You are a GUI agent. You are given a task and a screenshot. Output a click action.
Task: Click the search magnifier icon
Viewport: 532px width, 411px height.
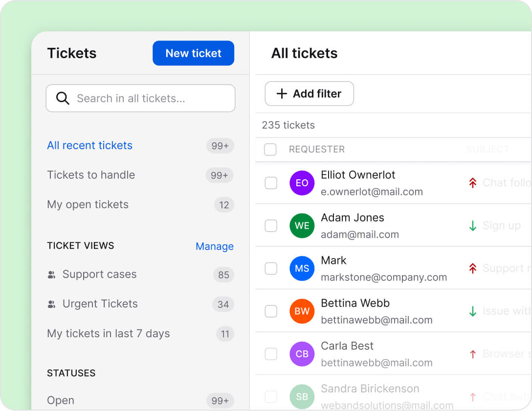63,98
